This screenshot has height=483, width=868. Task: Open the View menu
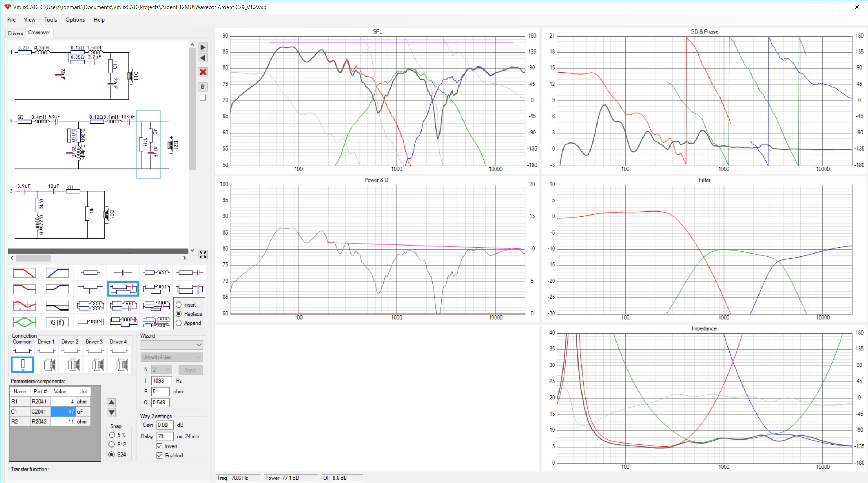pyautogui.click(x=30, y=20)
